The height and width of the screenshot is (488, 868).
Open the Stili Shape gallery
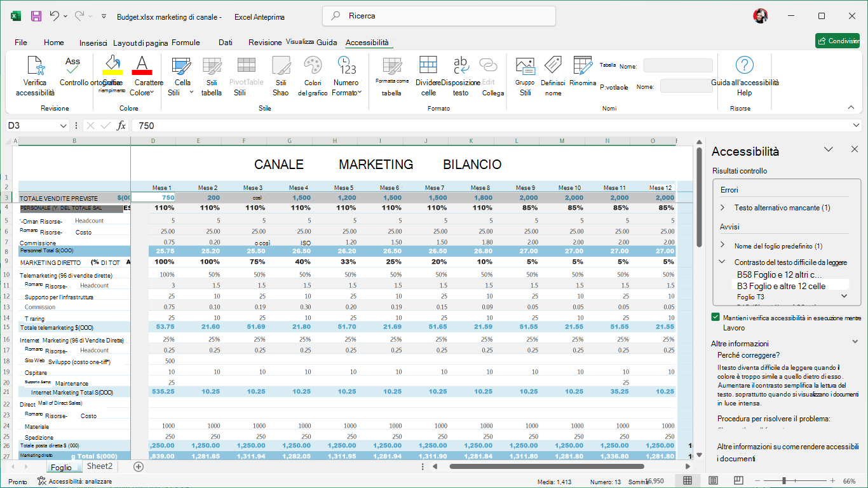281,76
